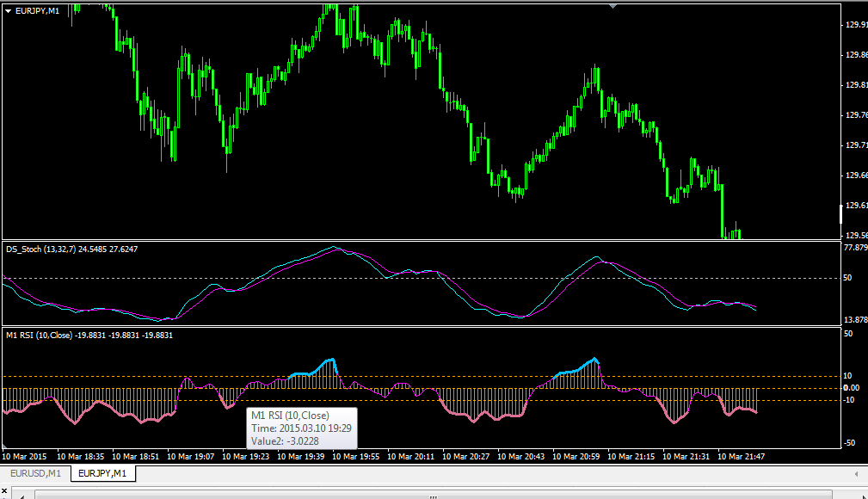This screenshot has height=499, width=868.
Task: Click the chart shift marker triangle
Action: pyautogui.click(x=613, y=6)
